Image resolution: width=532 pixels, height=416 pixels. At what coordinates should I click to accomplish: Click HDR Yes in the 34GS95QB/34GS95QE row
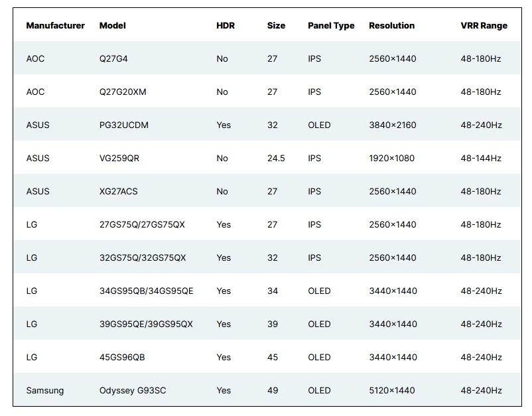[x=224, y=291]
